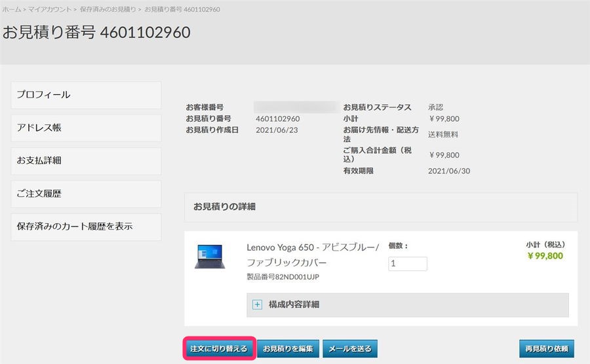Image resolution: width=590 pixels, height=364 pixels.
Task: Open the お支払詳細 sidebar item
Action: (x=86, y=161)
